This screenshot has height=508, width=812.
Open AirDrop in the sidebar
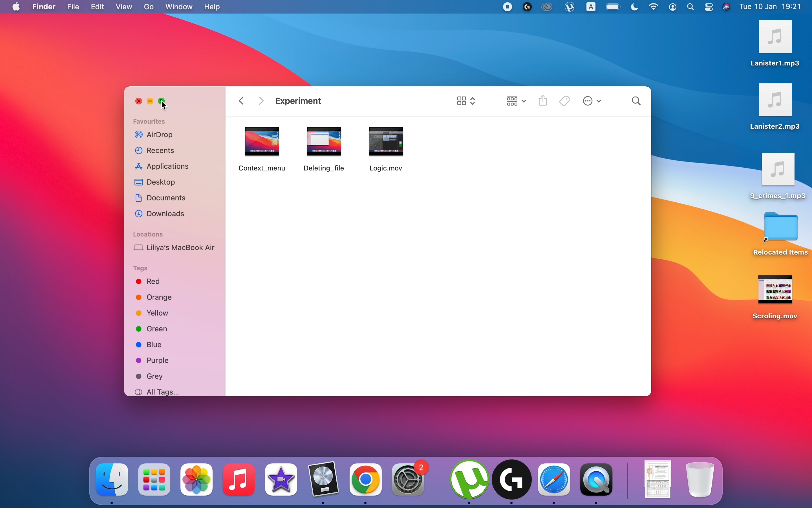coord(154,135)
